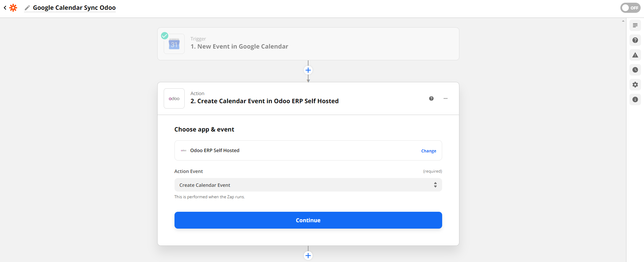This screenshot has width=644, height=262.
Task: Click the Choose app & event heading
Action: [204, 129]
